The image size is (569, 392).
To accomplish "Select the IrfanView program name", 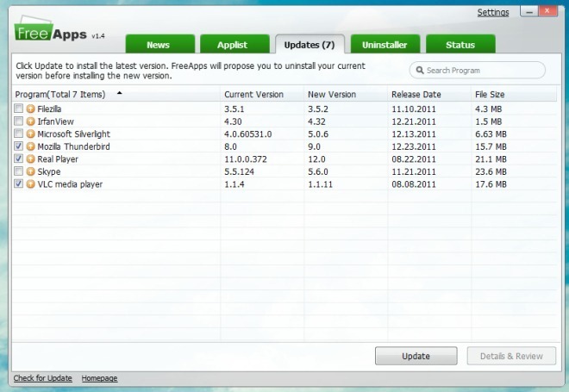I will pos(55,121).
